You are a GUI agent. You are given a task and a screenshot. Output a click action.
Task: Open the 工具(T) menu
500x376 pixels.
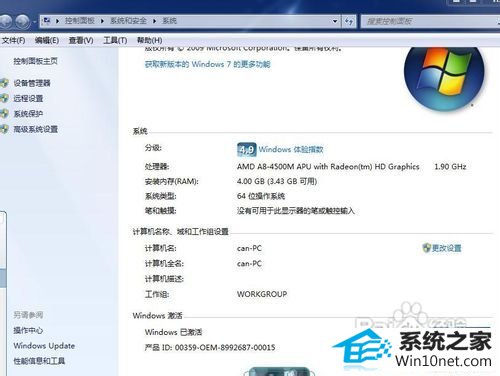coord(115,40)
